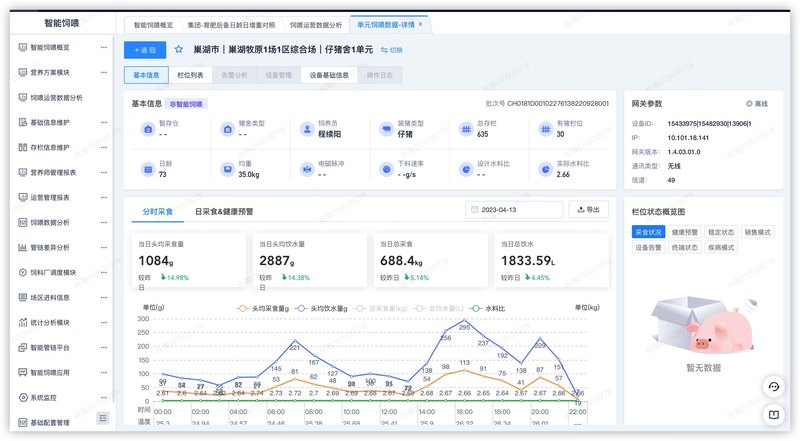Click the 智能饲喂应用 sidebar icon
Screen dimensions: 800x441
point(22,373)
